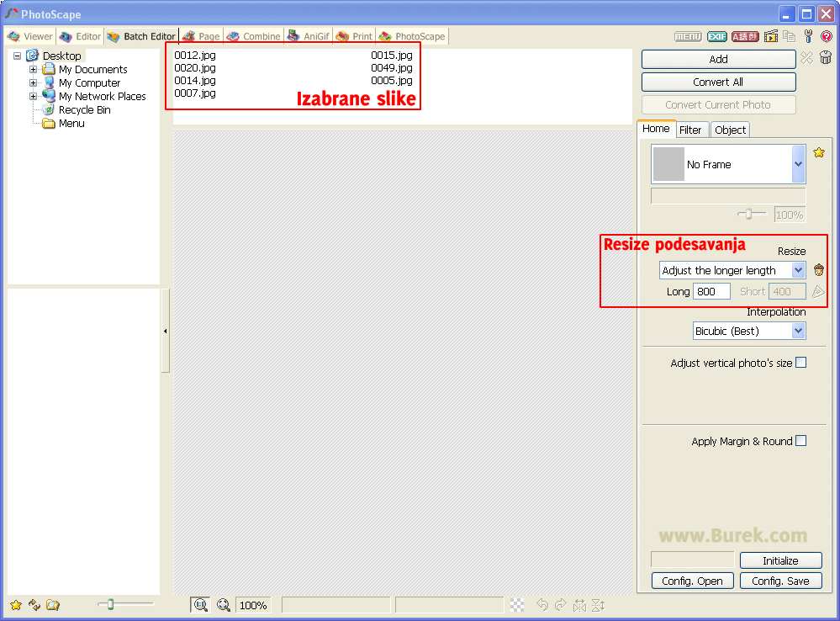The image size is (840, 621).
Task: Click the frame size slider handle
Action: click(x=748, y=214)
